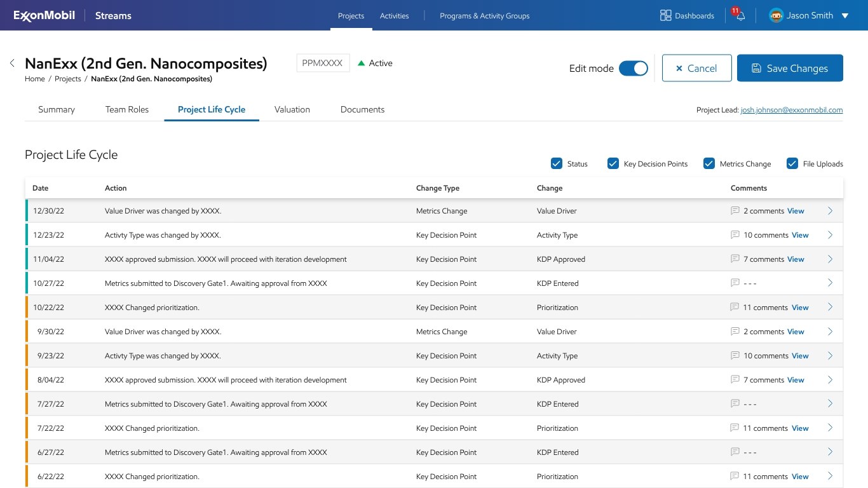The image size is (868, 488).
Task: Open Programs & Activity Groups
Action: coord(484,16)
